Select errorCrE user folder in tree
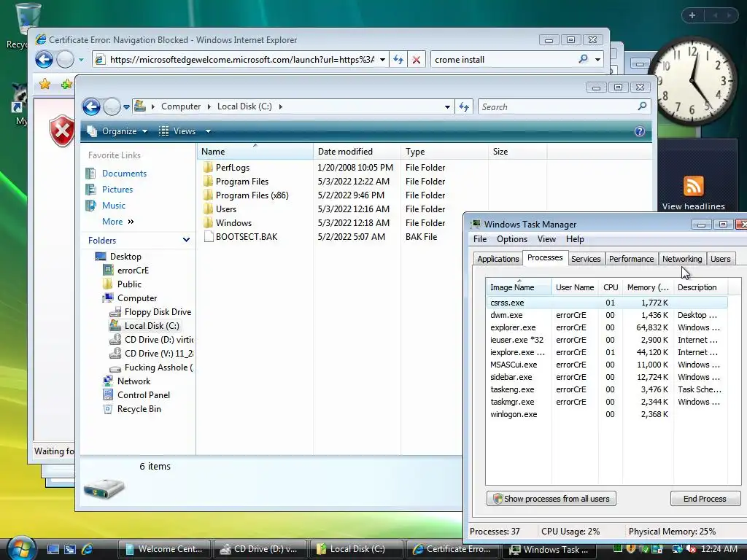The image size is (747, 560). pos(133,270)
